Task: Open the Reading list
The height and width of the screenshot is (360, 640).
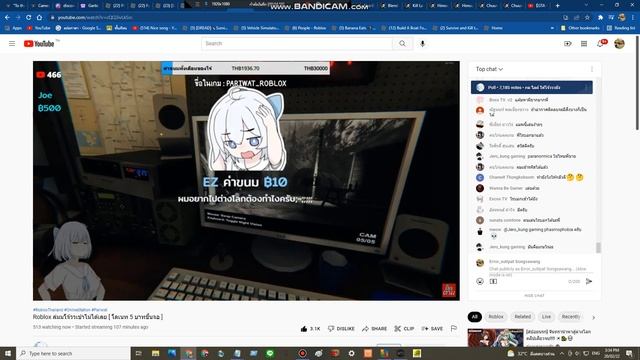Action: pos(621,28)
